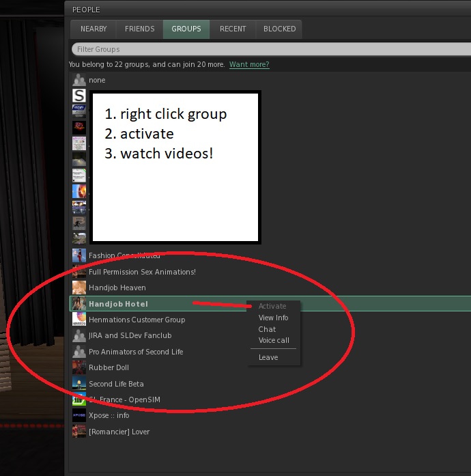Click the Rubber Doll group icon
The height and width of the screenshot is (476, 471).
79,367
